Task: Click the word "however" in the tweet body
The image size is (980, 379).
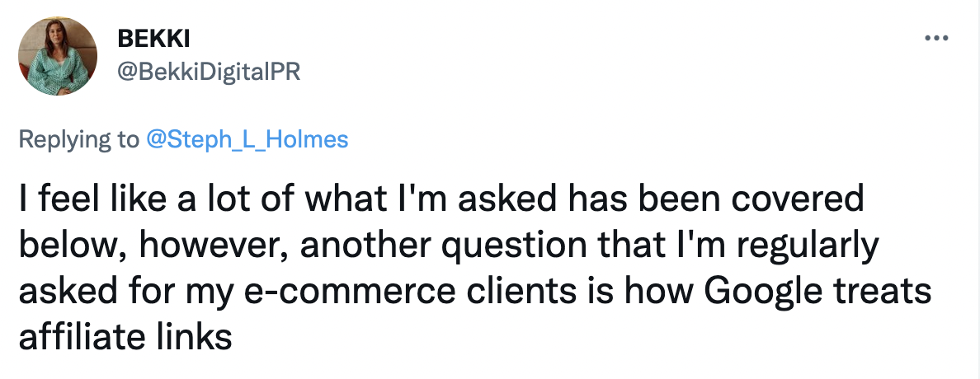Action: pos(177,248)
